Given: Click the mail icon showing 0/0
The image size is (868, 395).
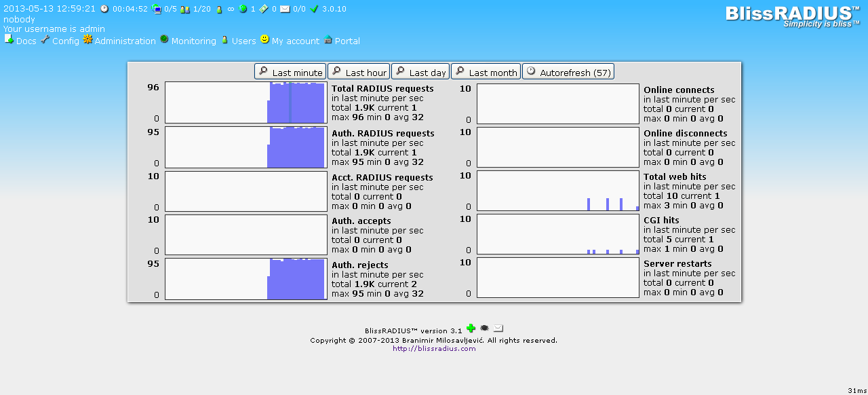Looking at the screenshot, I should [x=285, y=9].
